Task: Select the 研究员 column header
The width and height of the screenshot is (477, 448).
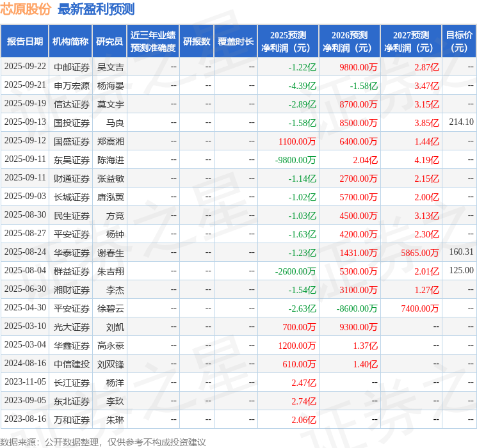Action: tap(109, 42)
